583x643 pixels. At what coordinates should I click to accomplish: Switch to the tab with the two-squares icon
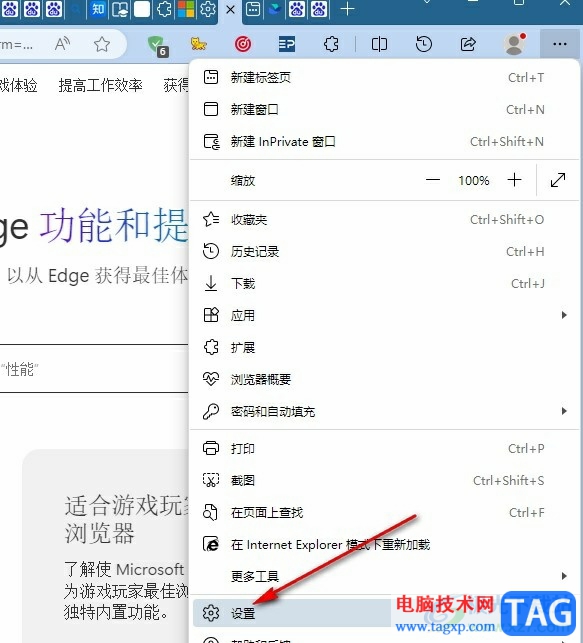[x=120, y=9]
